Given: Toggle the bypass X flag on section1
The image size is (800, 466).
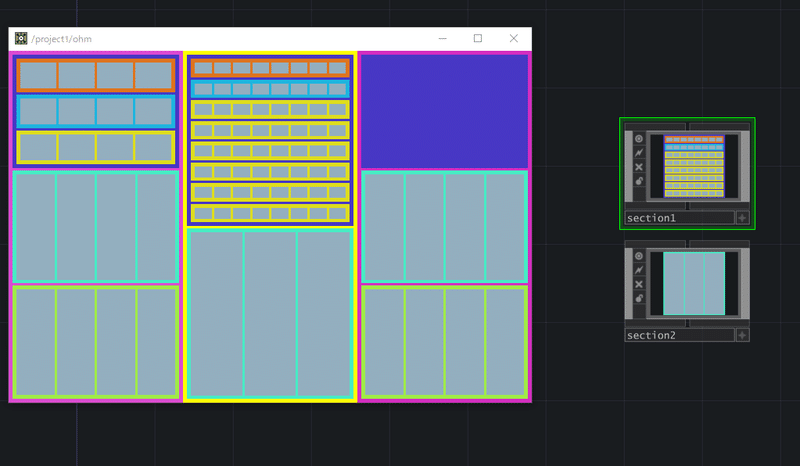Looking at the screenshot, I should pos(639,167).
